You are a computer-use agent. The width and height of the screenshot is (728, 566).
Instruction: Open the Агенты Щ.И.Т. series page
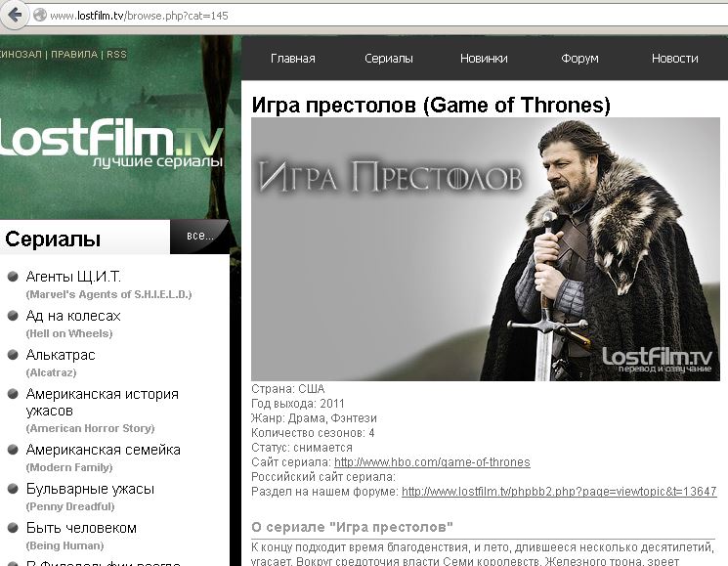coord(73,277)
